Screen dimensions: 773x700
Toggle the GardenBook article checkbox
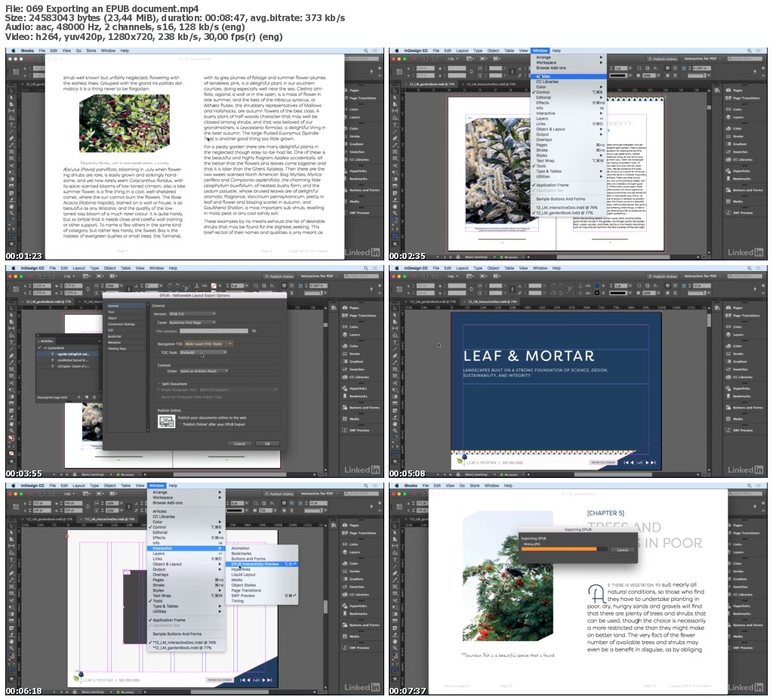point(40,348)
